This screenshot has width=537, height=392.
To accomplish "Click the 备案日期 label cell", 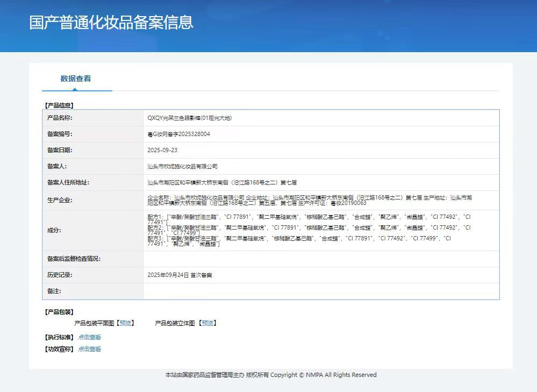I will pos(93,150).
